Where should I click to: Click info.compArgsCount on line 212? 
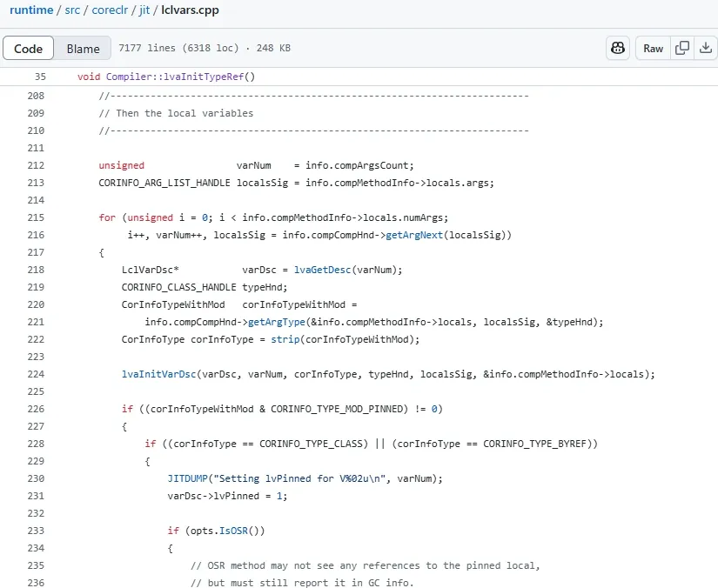point(357,165)
